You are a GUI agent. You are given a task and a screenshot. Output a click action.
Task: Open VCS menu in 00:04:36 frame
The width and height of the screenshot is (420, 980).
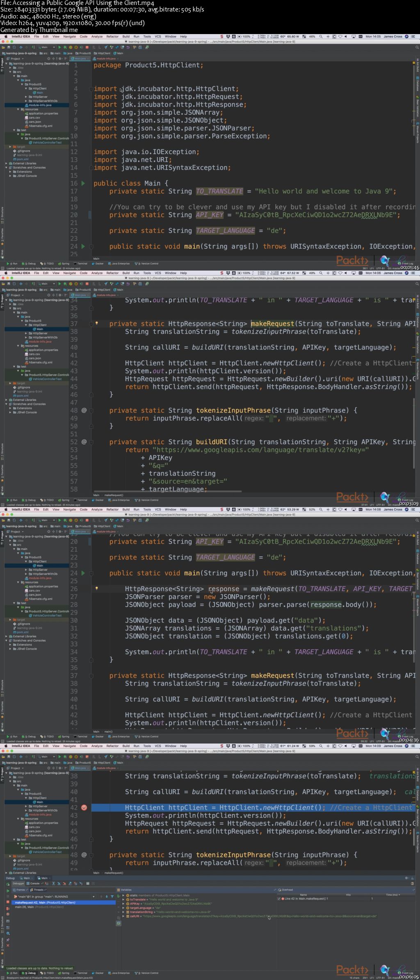[x=158, y=510]
